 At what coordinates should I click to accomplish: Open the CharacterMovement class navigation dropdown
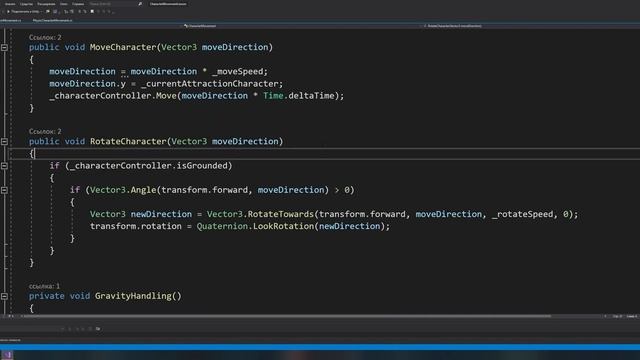[200, 26]
